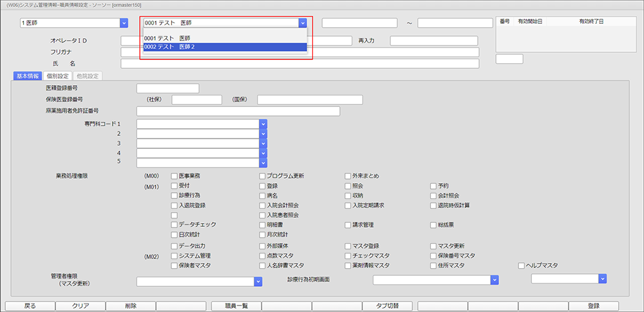
Task: Click the クリア button
Action: pyautogui.click(x=80, y=306)
